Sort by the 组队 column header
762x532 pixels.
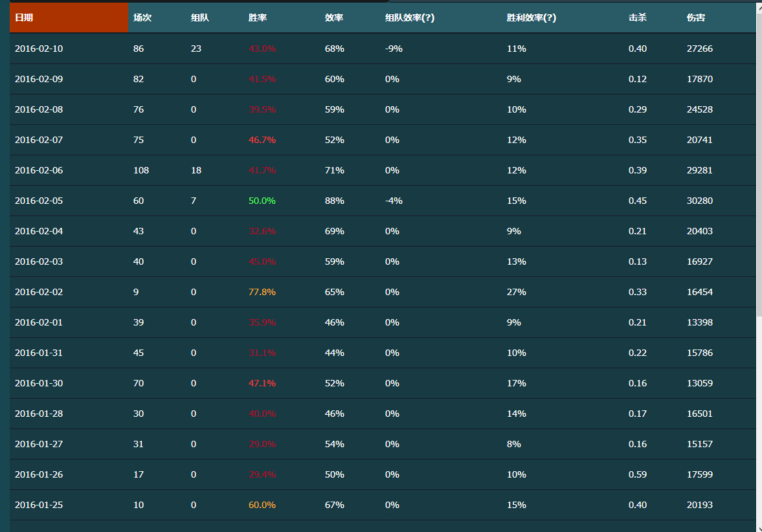[x=200, y=18]
